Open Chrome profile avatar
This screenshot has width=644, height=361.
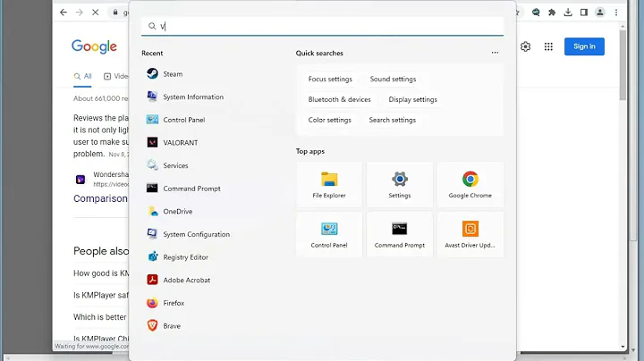click(x=600, y=13)
